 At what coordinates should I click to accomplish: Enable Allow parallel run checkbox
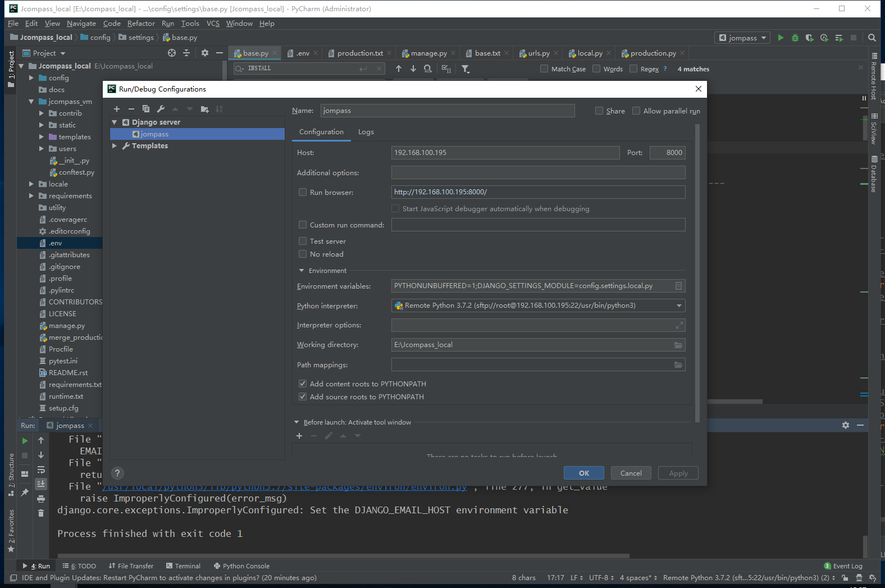636,111
